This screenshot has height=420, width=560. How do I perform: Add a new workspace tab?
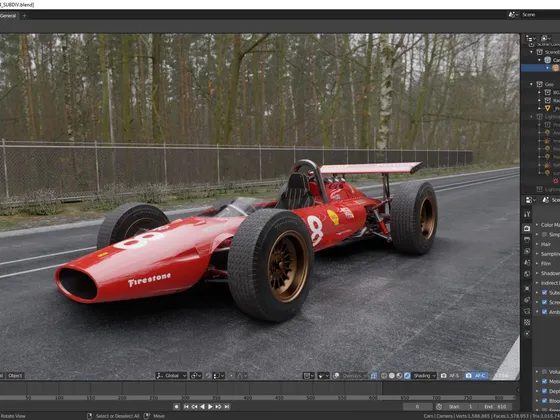(24, 16)
